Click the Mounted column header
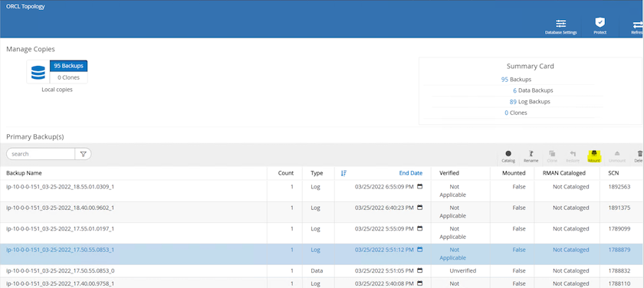This screenshot has width=644, height=288. 514,173
